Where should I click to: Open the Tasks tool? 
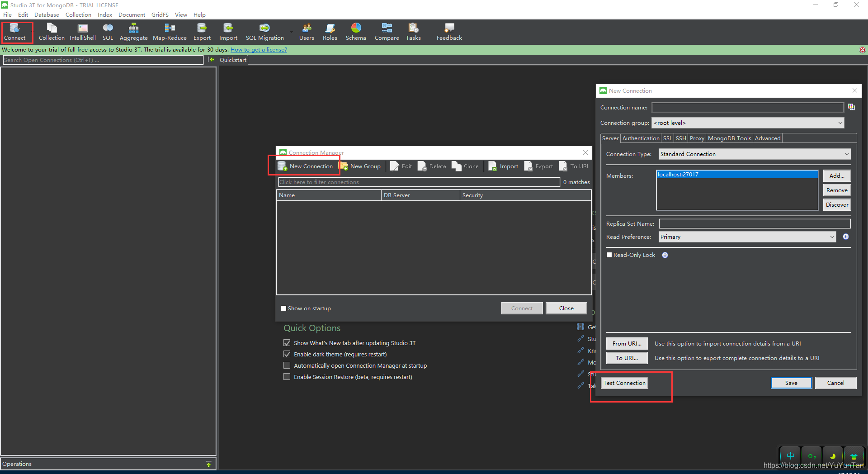(413, 32)
